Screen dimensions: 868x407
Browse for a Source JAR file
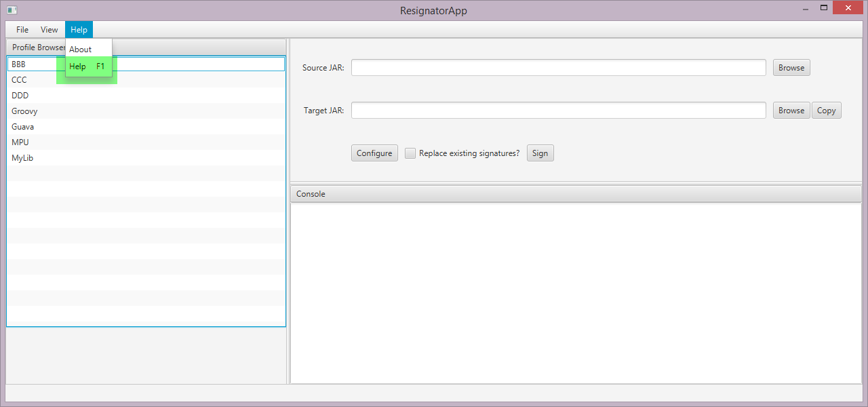coord(791,67)
